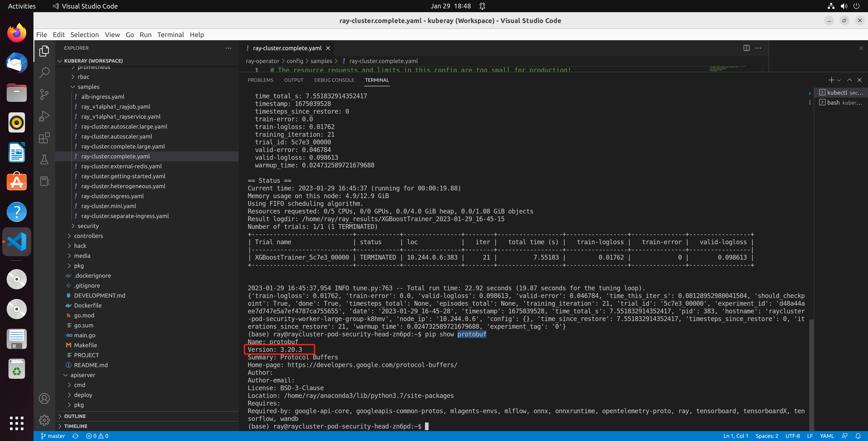The image size is (868, 441).
Task: Open the Source Control view
Action: [44, 94]
